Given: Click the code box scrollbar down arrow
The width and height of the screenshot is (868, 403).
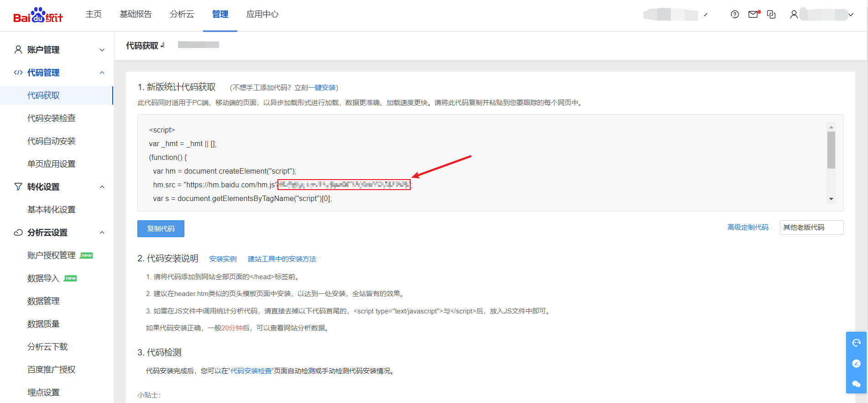Looking at the screenshot, I should point(831,199).
